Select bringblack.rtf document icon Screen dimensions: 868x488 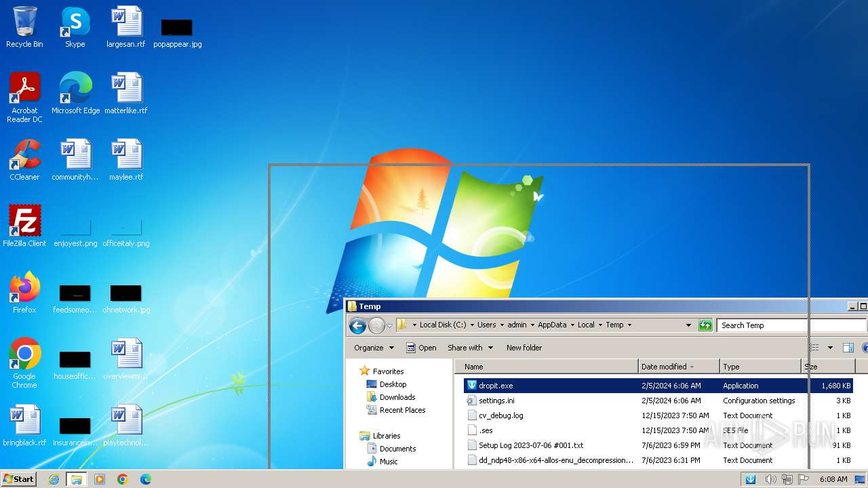pyautogui.click(x=24, y=426)
